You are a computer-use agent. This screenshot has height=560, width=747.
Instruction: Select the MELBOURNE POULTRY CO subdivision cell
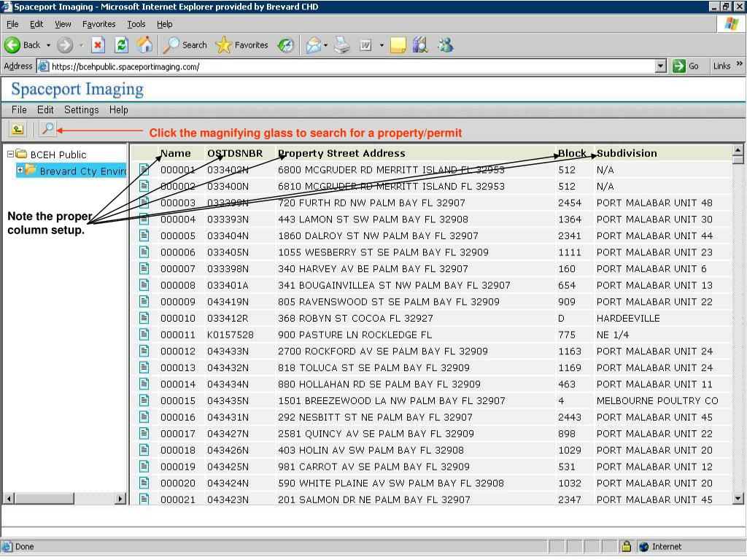[x=657, y=400]
